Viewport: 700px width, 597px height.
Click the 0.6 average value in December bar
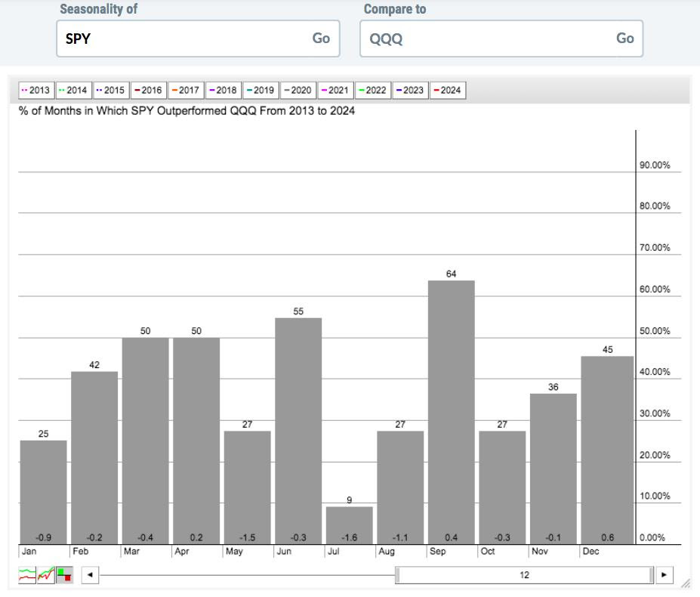607,537
